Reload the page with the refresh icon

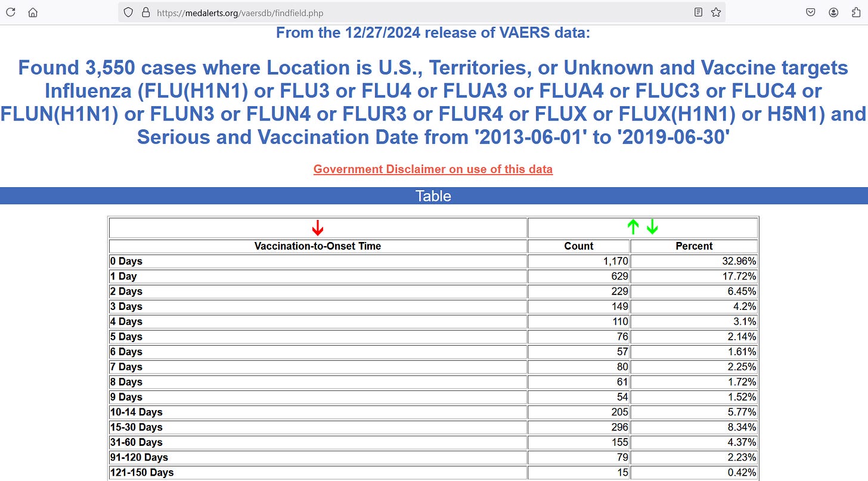(x=11, y=13)
